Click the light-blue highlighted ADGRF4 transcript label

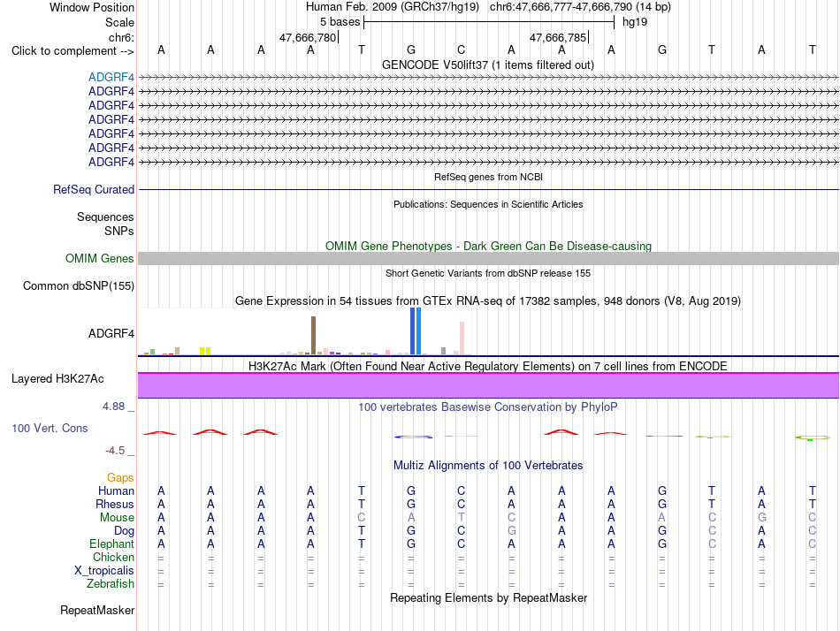(x=111, y=77)
